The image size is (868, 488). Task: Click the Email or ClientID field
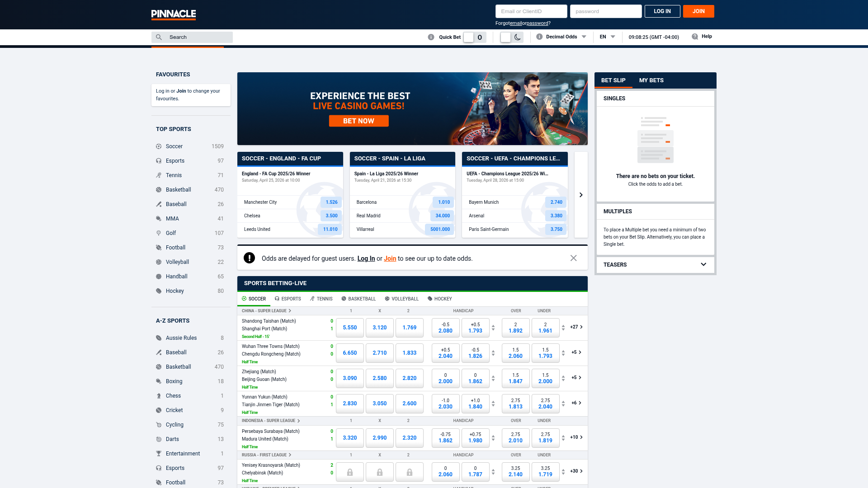531,11
